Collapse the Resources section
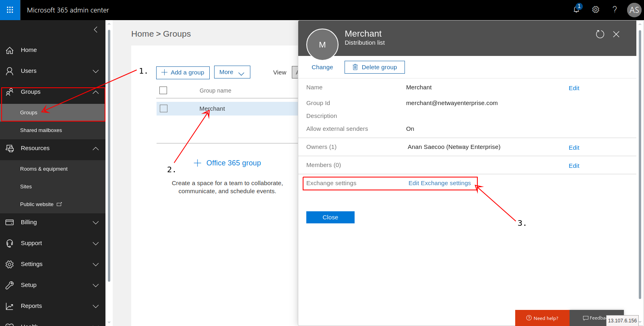Image resolution: width=644 pixels, height=326 pixels. [x=95, y=149]
